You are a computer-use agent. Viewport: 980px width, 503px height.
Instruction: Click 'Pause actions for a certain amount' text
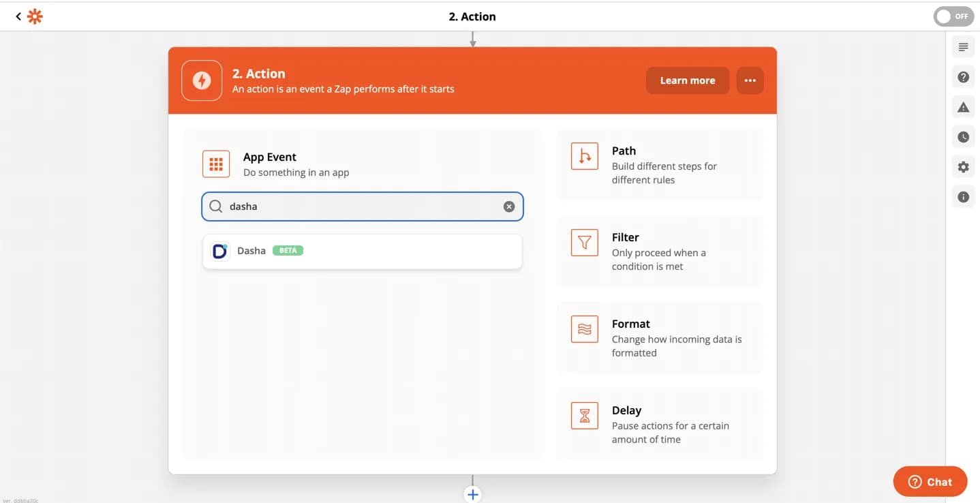point(671,433)
